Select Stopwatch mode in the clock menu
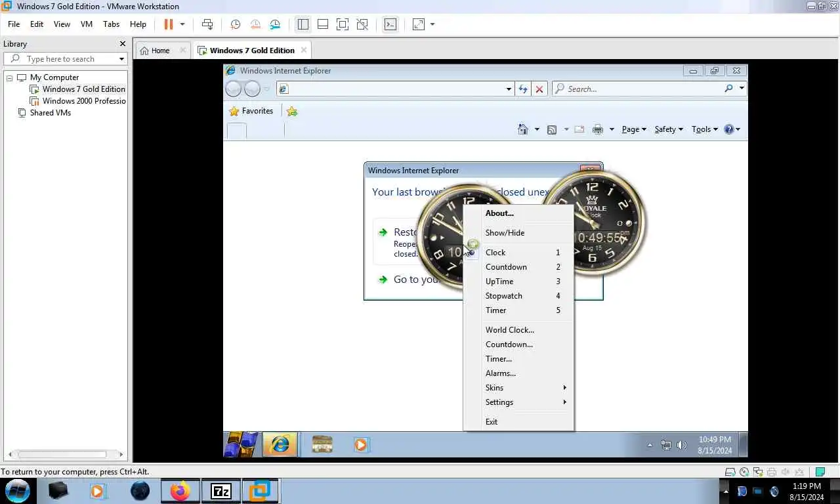Image resolution: width=840 pixels, height=504 pixels. 518,296
